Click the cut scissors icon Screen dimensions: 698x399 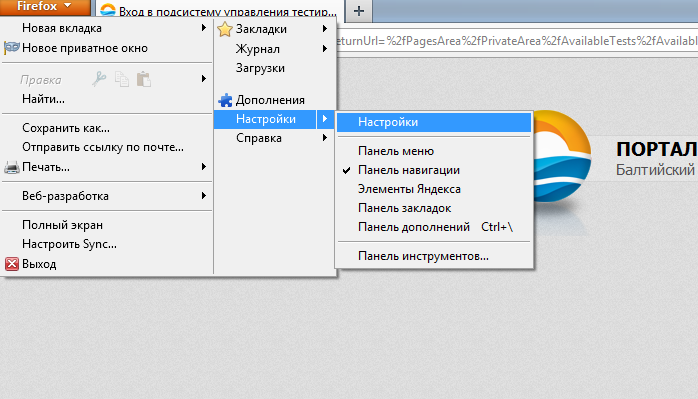click(x=99, y=79)
